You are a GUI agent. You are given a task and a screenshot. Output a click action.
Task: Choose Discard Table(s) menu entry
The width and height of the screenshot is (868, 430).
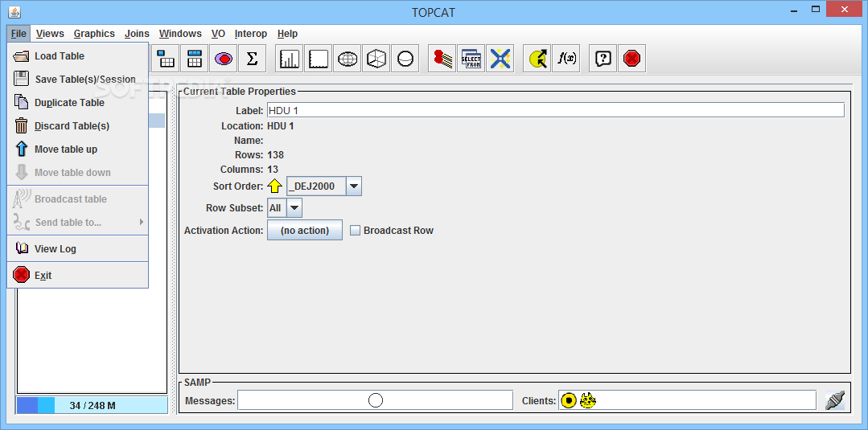click(x=77, y=125)
